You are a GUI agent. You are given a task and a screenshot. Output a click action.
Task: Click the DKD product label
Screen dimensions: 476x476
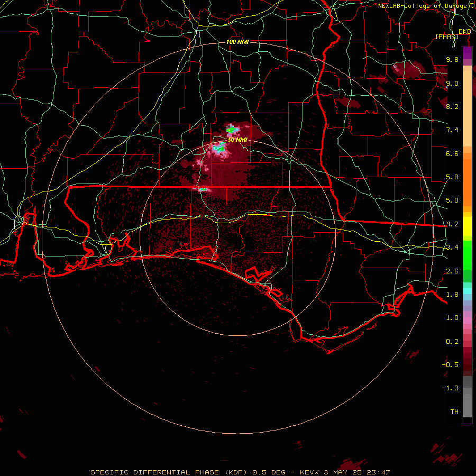[x=465, y=31]
